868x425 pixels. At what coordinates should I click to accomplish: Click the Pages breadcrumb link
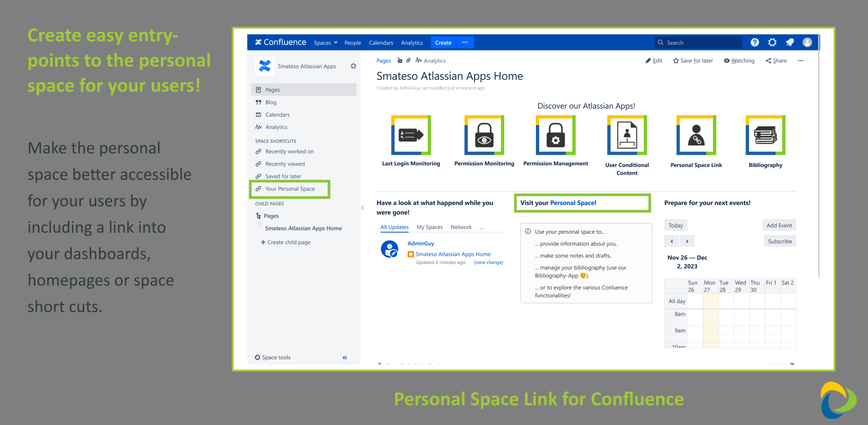tap(384, 61)
